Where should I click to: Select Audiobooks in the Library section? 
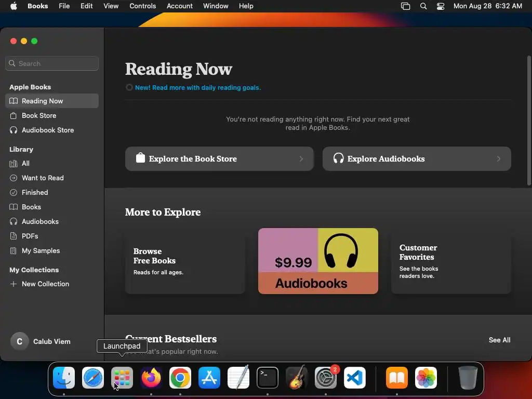pyautogui.click(x=52, y=221)
